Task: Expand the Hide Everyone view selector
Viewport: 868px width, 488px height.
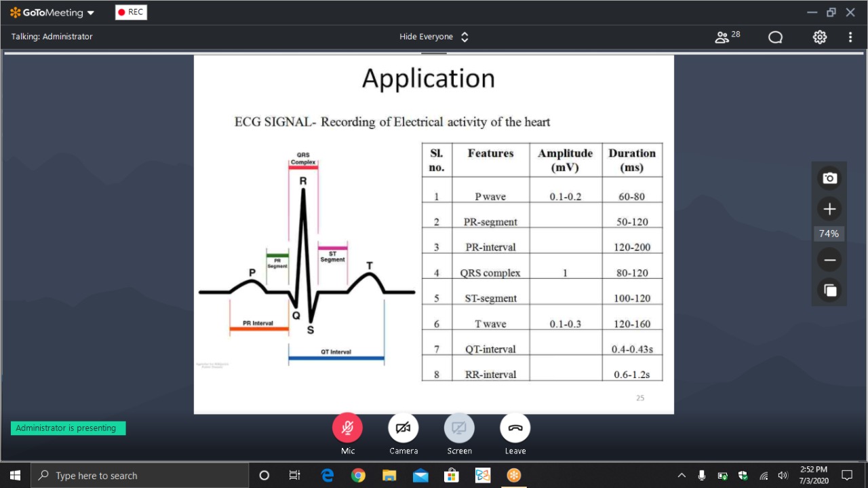Action: pos(434,37)
